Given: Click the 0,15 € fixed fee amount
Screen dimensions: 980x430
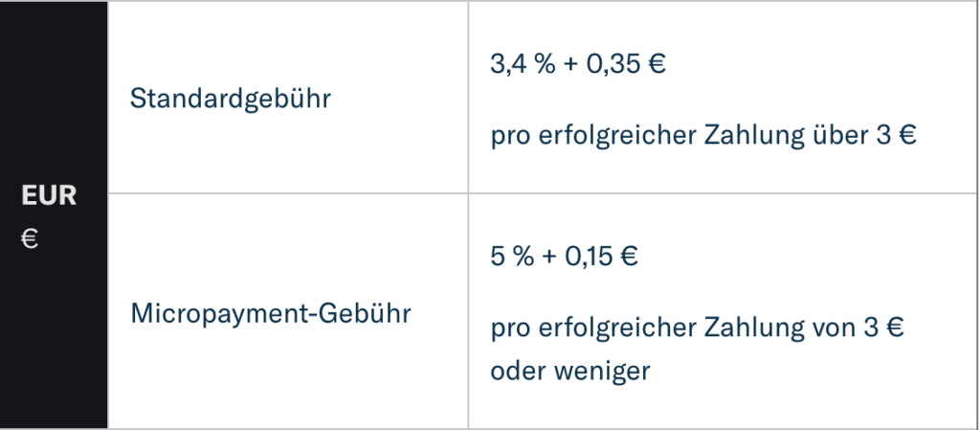Looking at the screenshot, I should coord(601,257).
